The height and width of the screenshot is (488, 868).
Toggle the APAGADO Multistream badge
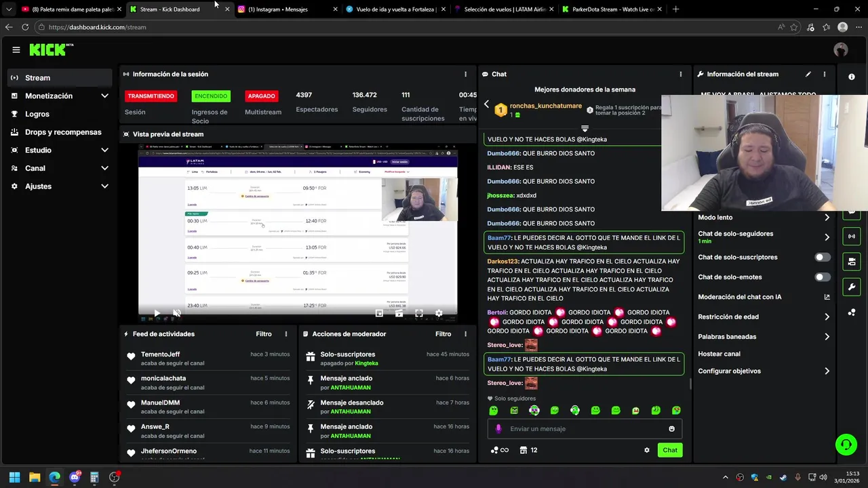point(262,96)
